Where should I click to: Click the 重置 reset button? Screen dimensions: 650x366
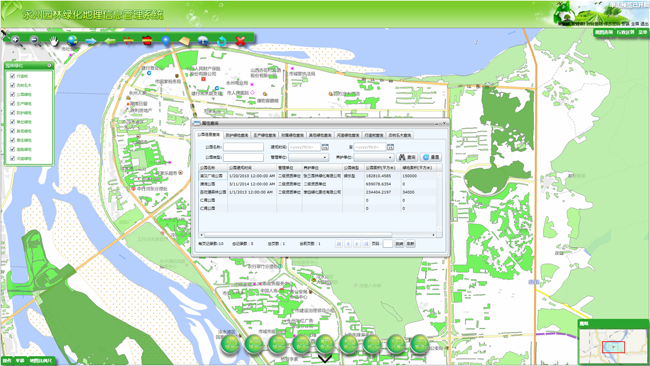click(x=431, y=158)
